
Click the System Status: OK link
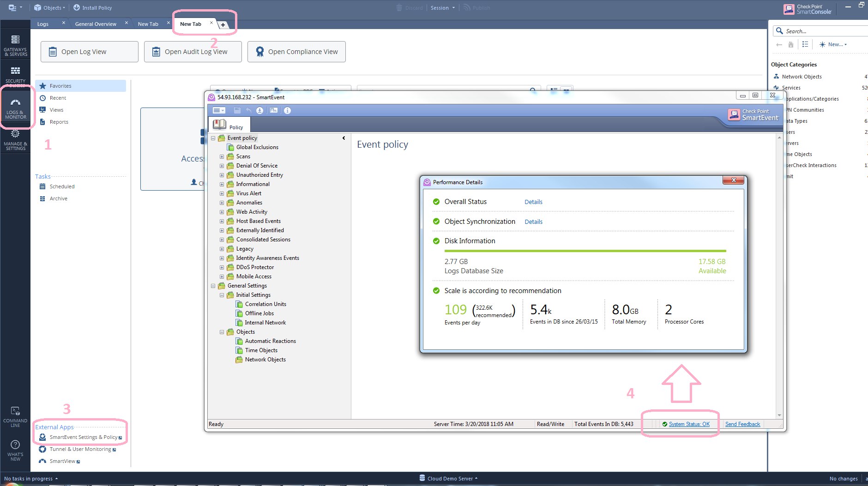click(689, 424)
